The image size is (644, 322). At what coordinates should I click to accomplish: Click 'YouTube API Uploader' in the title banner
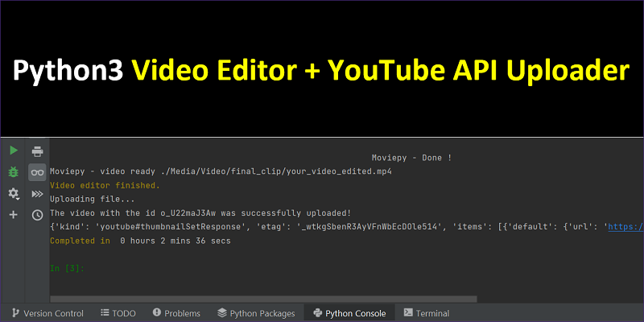(480, 70)
